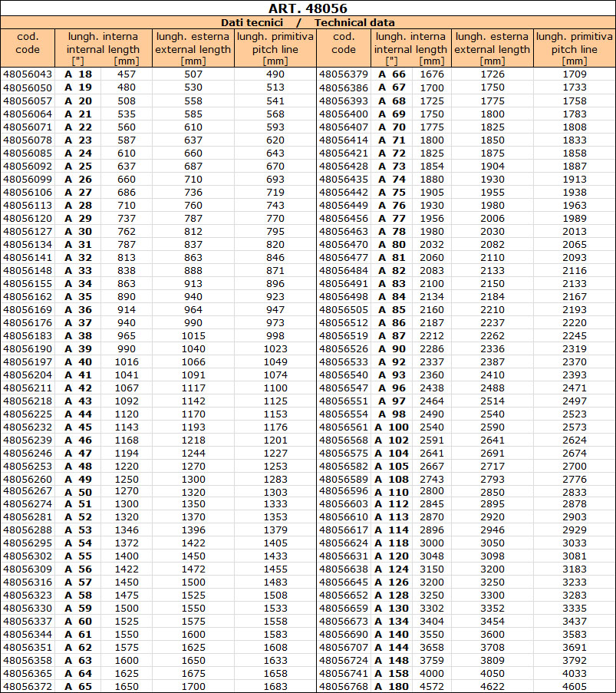The width and height of the screenshot is (616, 693).
Task: Select product code 48056561
Action: 343,427
